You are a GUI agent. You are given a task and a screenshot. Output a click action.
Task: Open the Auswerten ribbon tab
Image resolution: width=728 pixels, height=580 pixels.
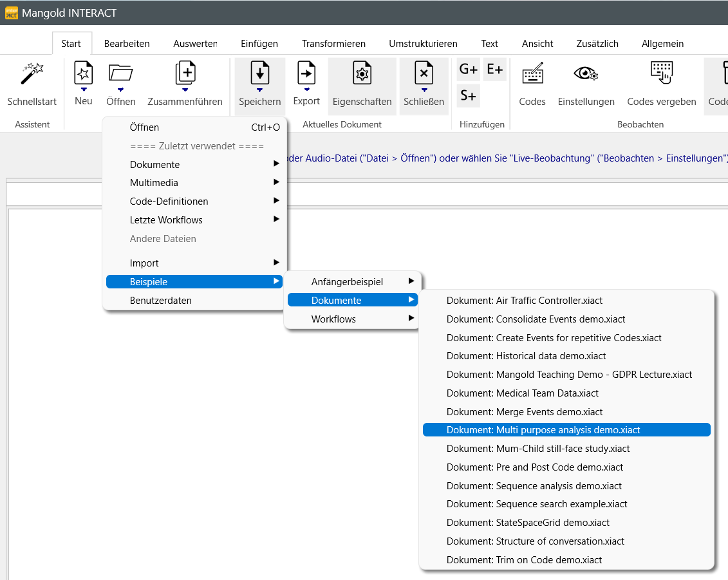[x=195, y=44]
